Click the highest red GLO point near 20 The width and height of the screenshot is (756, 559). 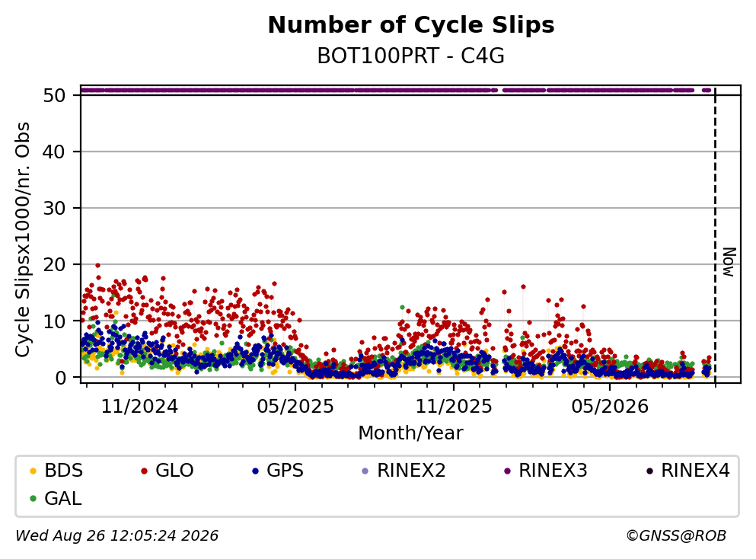click(x=98, y=265)
